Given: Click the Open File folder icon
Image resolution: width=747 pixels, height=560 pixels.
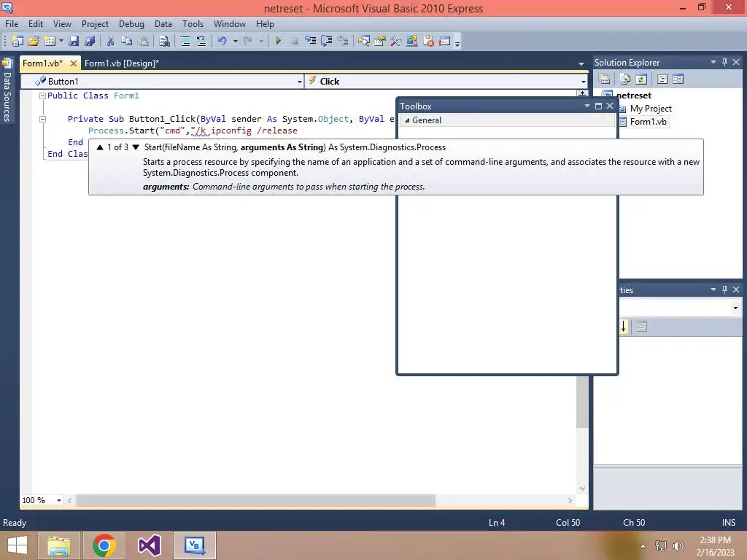Looking at the screenshot, I should (x=34, y=41).
